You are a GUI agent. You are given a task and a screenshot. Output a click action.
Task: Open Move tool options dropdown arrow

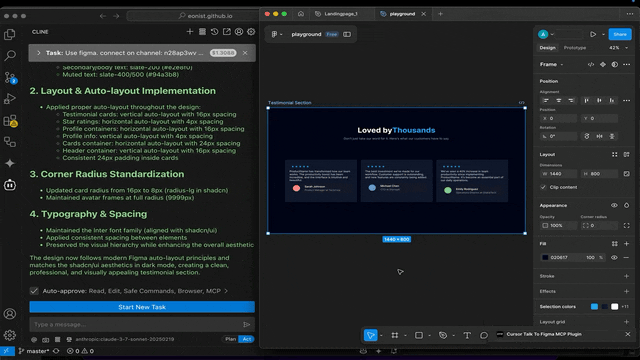point(381,336)
